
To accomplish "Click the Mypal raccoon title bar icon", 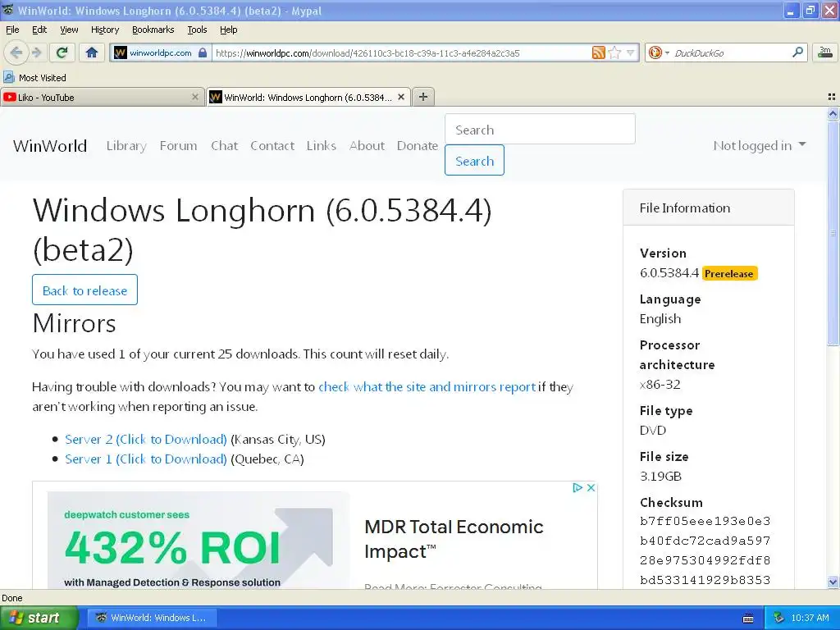I will click(x=8, y=10).
